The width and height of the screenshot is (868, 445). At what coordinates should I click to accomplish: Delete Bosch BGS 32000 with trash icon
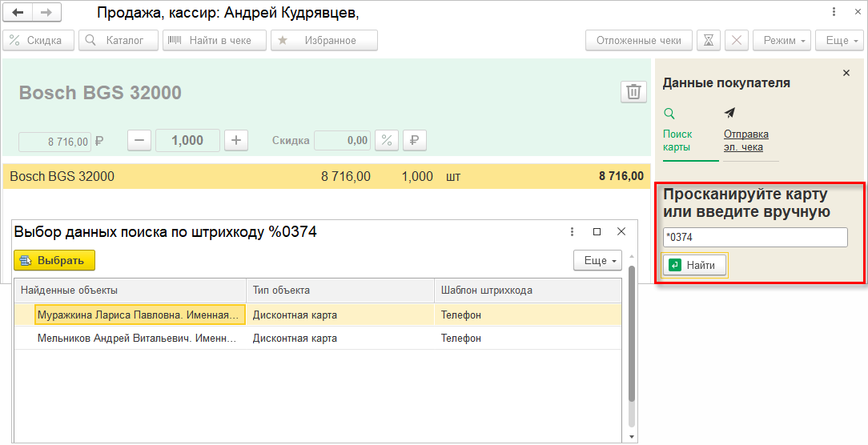(x=633, y=92)
